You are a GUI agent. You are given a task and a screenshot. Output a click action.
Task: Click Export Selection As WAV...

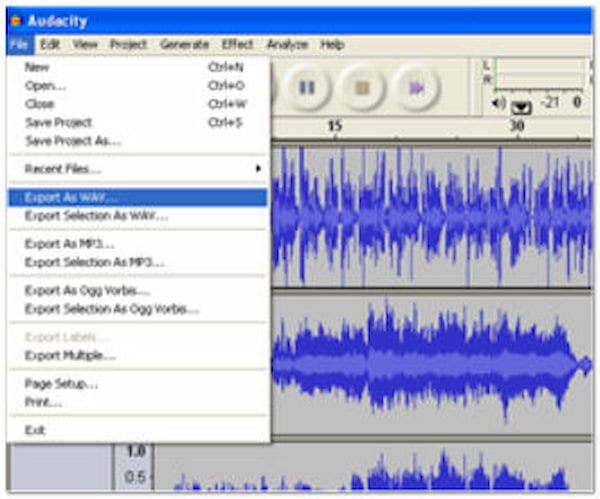138,216
